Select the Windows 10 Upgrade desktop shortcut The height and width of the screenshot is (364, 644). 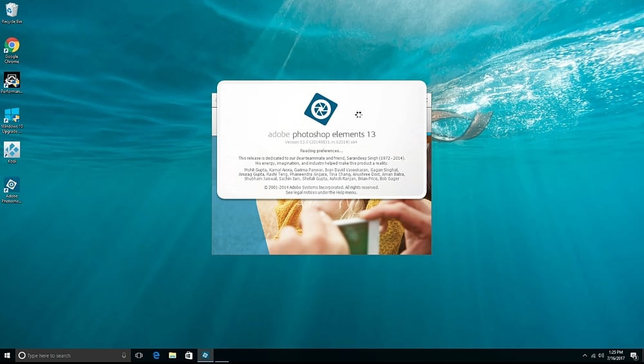tap(12, 120)
